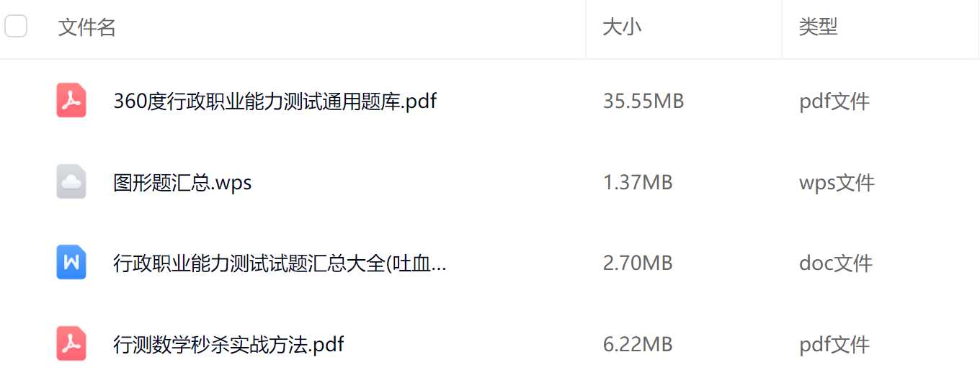
Task: Tick the select-all checkbox in header
Action: coord(16,27)
